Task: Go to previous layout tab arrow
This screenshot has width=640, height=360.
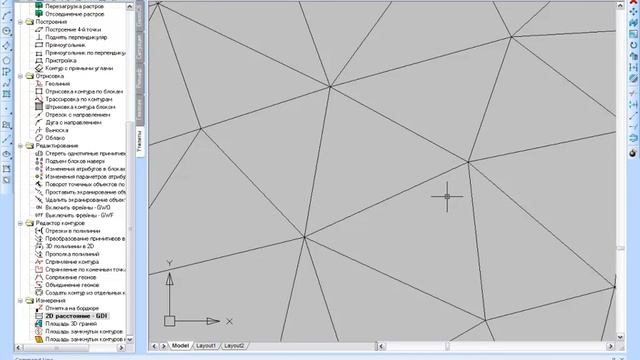Action: (154, 346)
